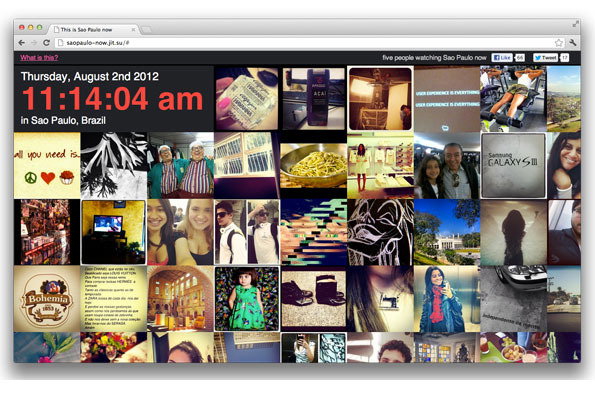Open the girl in green dress photo
The image size is (595, 395).
coord(247,299)
